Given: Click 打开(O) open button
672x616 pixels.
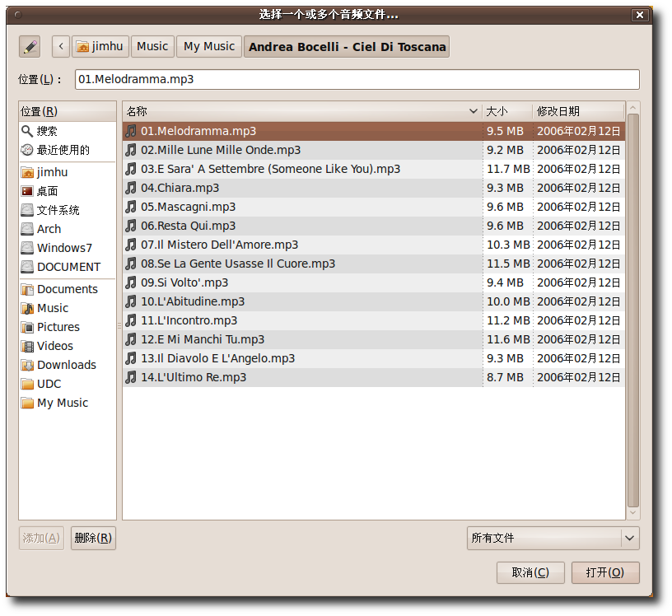Looking at the screenshot, I should pos(605,572).
